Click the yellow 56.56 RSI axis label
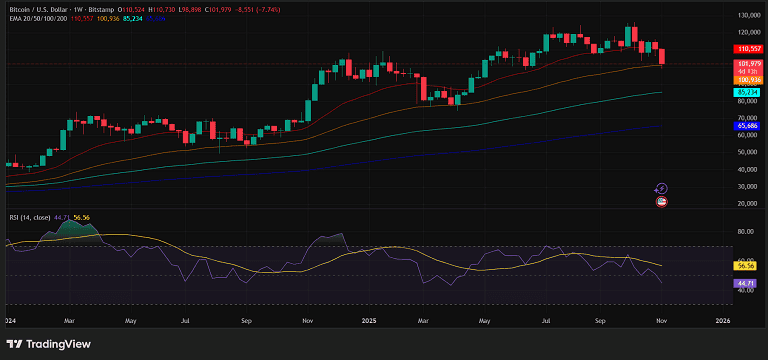This screenshot has height=360, width=768. 746,266
